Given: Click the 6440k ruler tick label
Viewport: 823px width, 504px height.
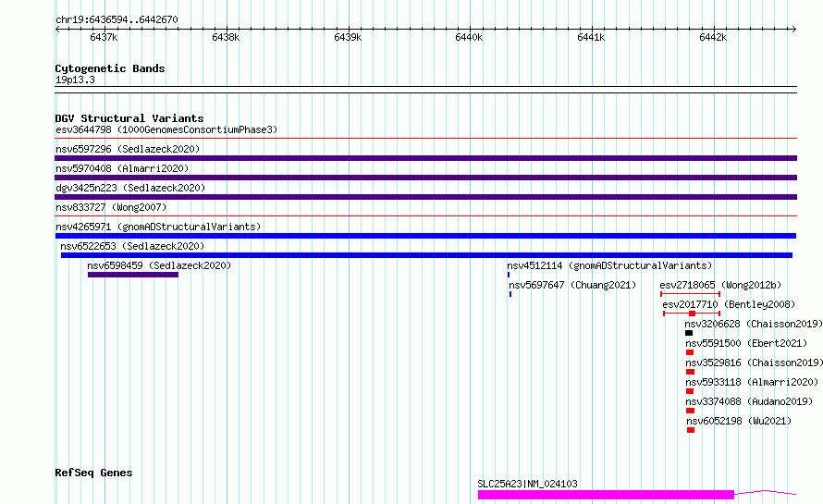Looking at the screenshot, I should point(469,37).
